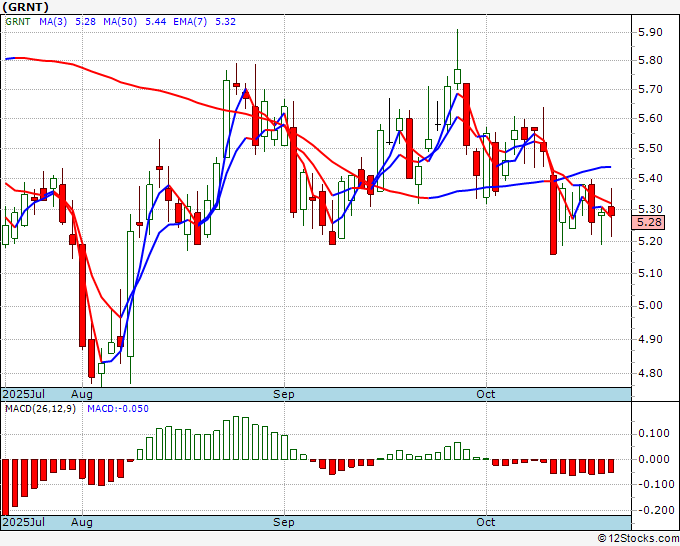Click the 5.70 price axis label

pyautogui.click(x=650, y=90)
